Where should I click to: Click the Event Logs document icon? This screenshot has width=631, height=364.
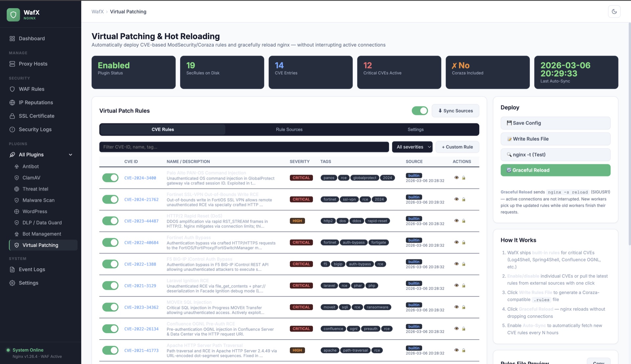click(12, 269)
